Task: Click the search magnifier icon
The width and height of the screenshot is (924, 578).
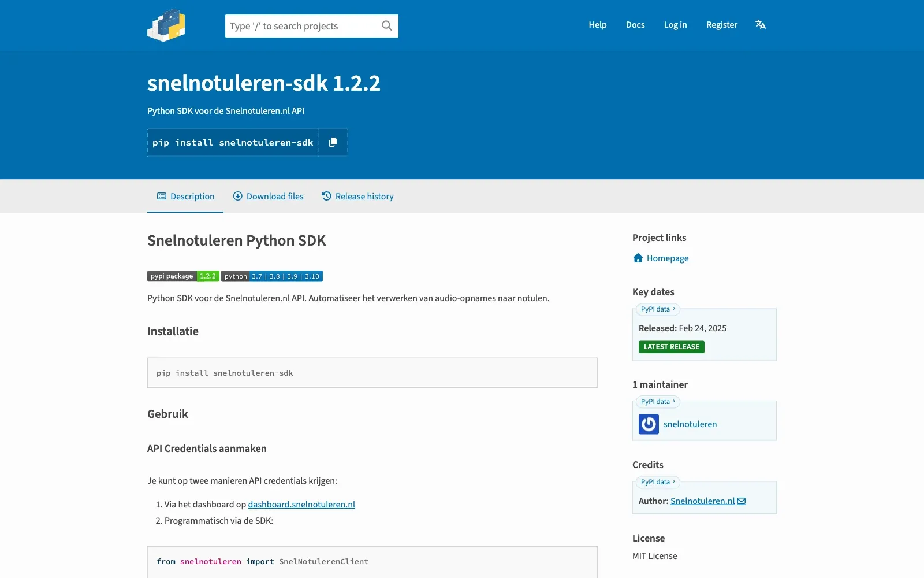Action: (387, 26)
